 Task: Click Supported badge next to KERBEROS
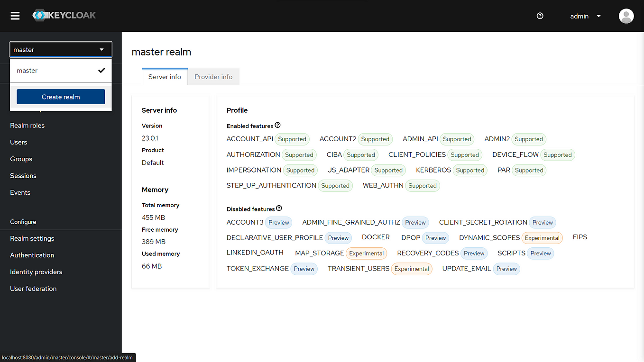(470, 171)
